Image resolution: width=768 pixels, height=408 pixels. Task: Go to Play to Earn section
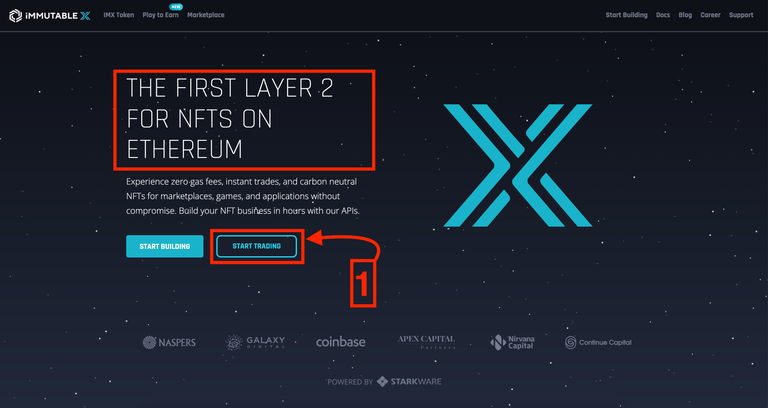161,15
